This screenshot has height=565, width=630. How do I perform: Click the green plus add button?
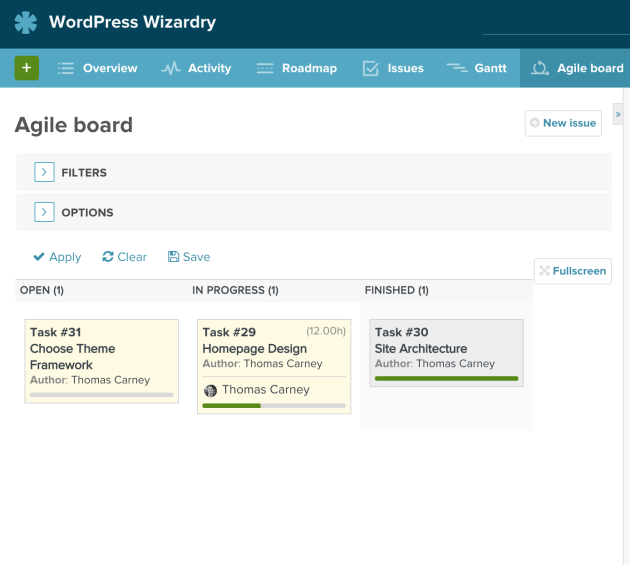click(x=27, y=68)
